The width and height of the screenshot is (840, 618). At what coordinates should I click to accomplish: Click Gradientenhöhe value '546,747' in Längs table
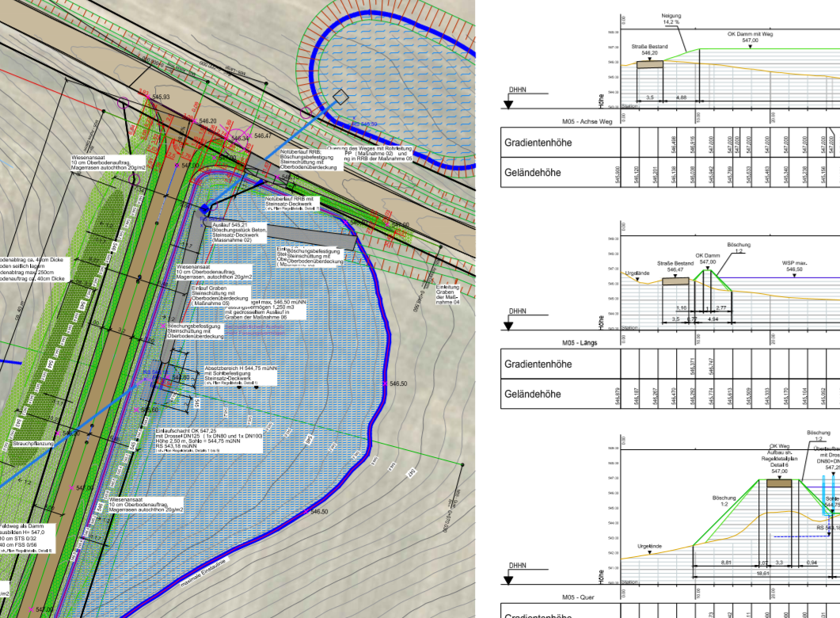(711, 365)
